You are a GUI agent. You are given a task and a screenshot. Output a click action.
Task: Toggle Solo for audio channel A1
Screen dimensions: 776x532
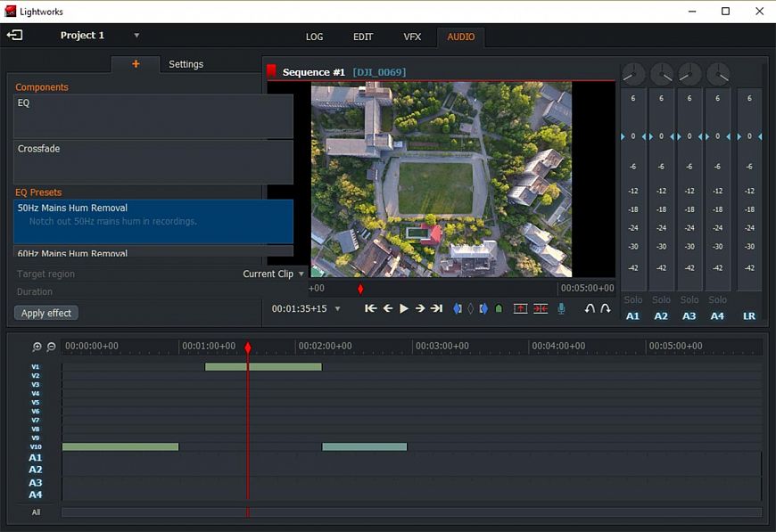(632, 299)
